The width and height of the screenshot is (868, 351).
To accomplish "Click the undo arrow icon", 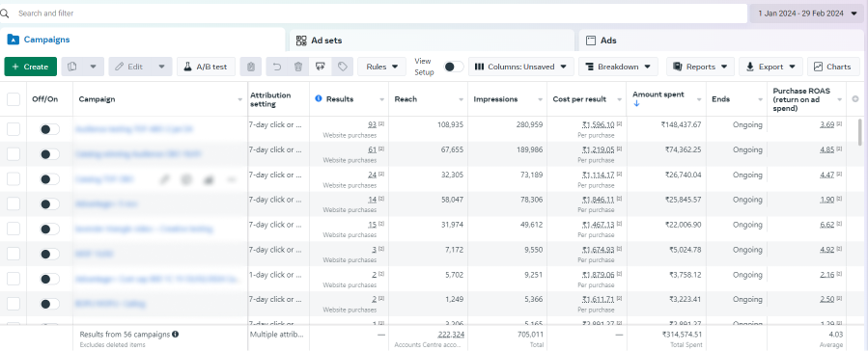I will 277,67.
